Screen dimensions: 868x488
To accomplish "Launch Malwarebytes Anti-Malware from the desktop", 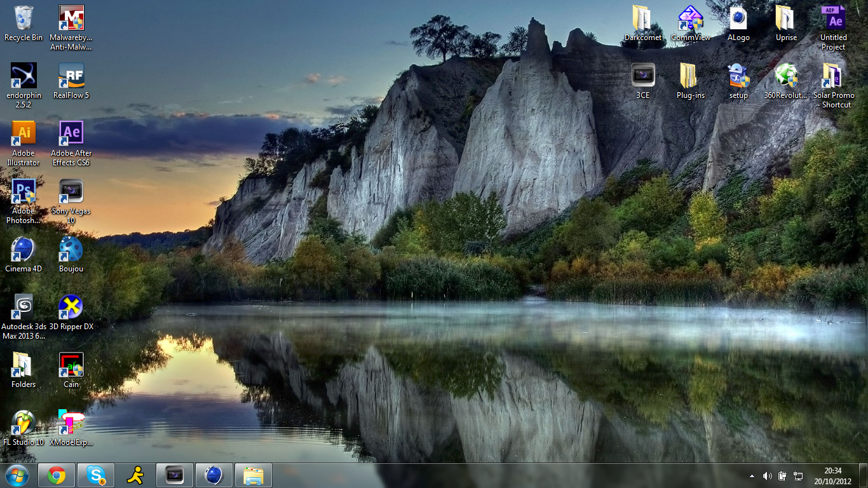I will (71, 28).
